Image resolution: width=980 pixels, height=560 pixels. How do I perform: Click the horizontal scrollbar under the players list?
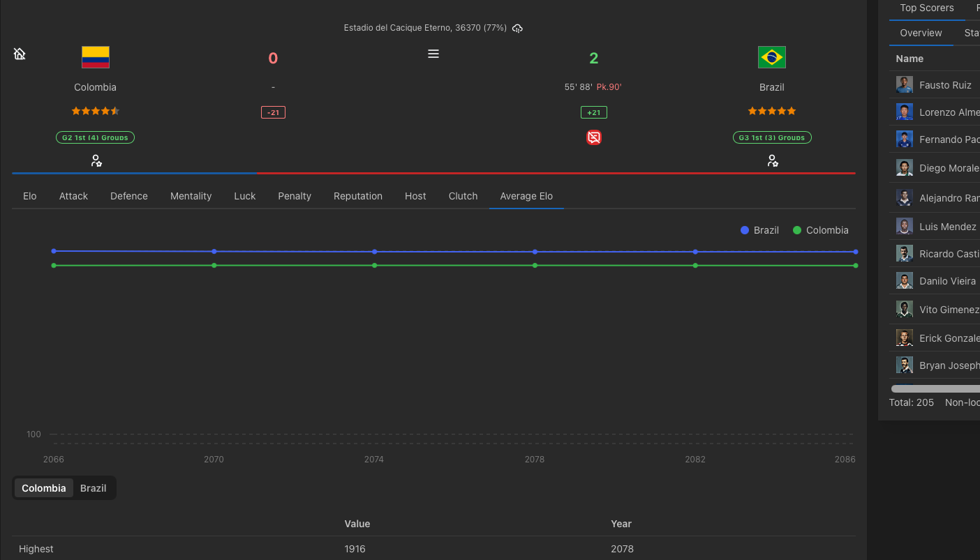[x=935, y=388]
